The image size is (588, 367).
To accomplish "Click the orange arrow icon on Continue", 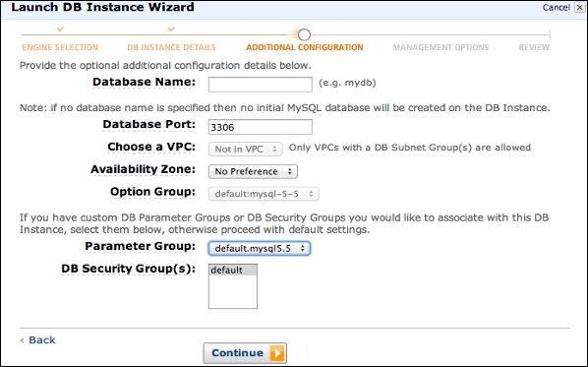I will pos(277,353).
